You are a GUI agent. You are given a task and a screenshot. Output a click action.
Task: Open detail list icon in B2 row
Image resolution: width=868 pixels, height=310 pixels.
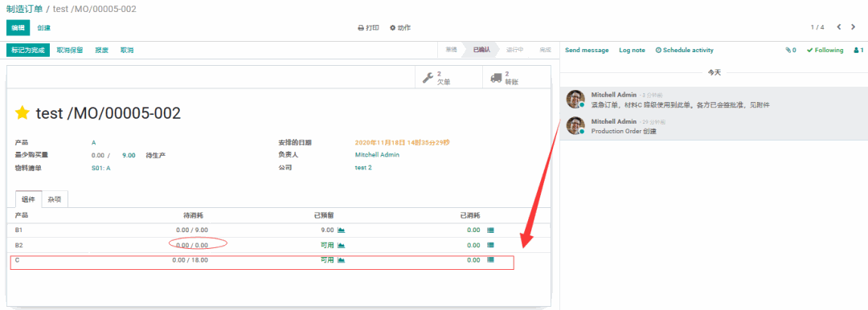(x=490, y=245)
